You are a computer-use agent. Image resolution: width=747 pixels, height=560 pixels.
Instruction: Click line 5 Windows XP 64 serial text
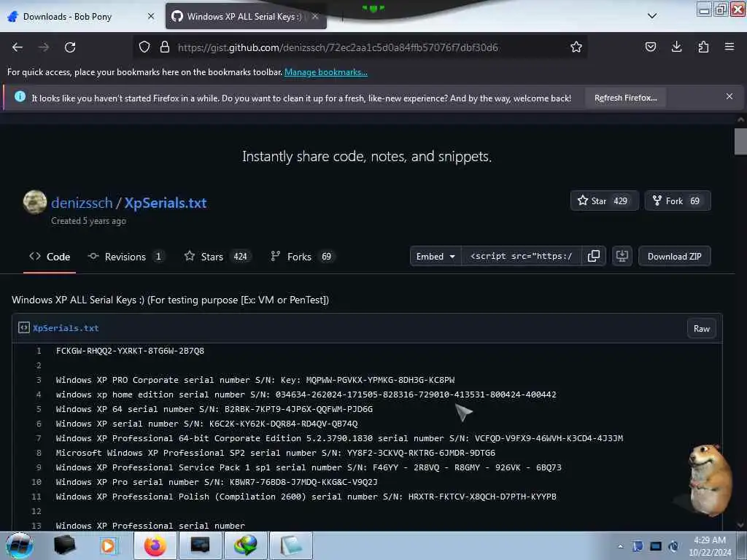214,409
